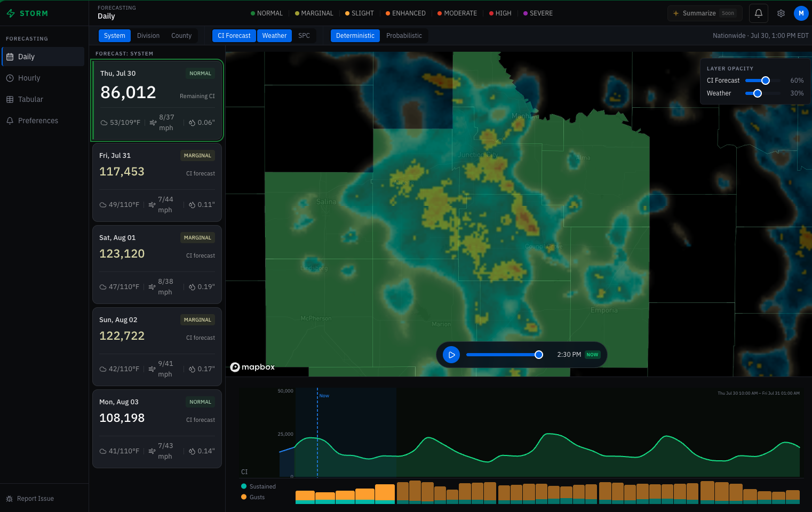Viewport: 812px width, 512px height.
Task: Open the notifications bell
Action: [759, 13]
